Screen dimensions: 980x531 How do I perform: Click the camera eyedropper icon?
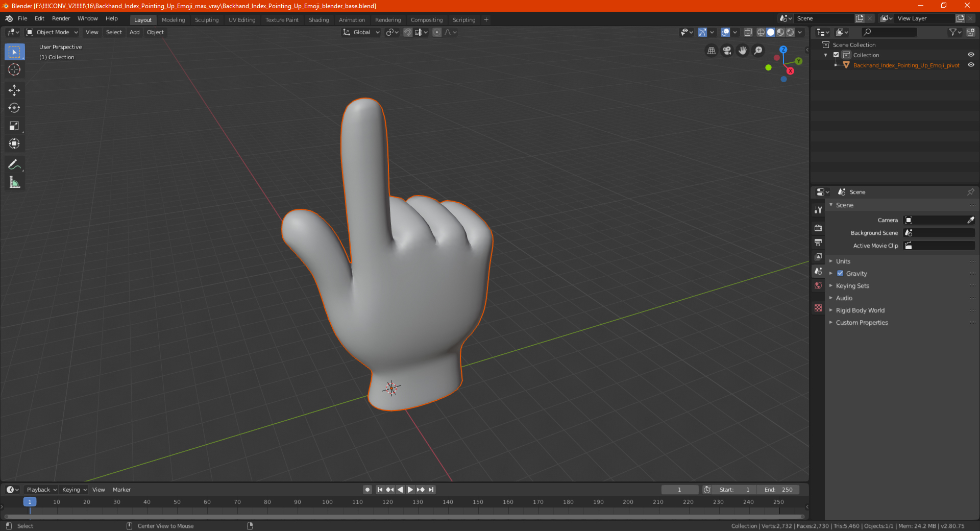click(x=970, y=220)
